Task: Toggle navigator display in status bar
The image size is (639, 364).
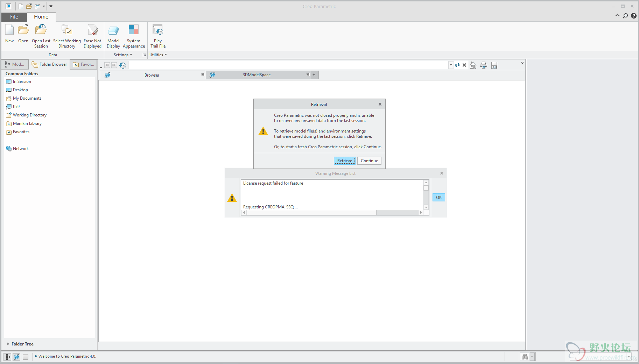Action: [x=7, y=357]
